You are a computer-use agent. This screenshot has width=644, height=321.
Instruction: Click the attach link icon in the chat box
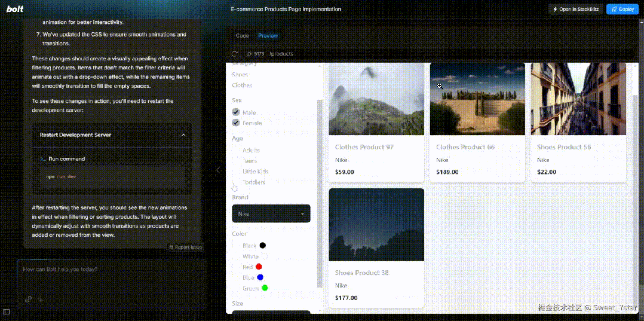[x=28, y=299]
